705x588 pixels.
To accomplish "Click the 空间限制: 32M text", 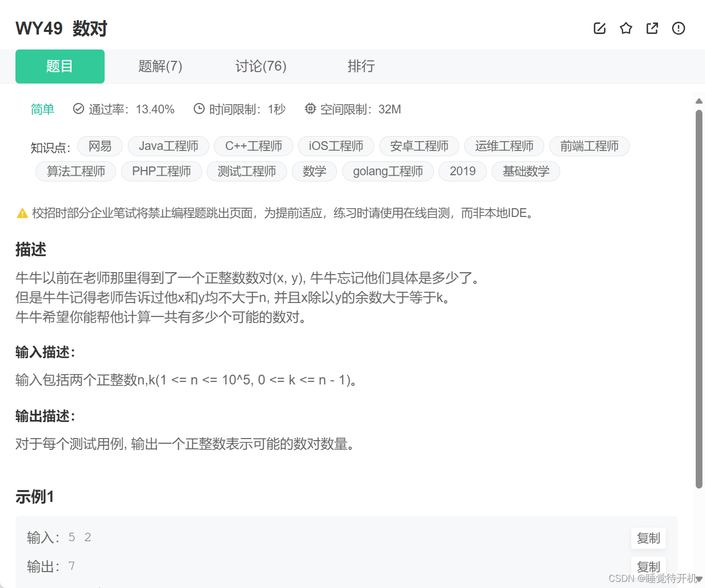I will [361, 109].
